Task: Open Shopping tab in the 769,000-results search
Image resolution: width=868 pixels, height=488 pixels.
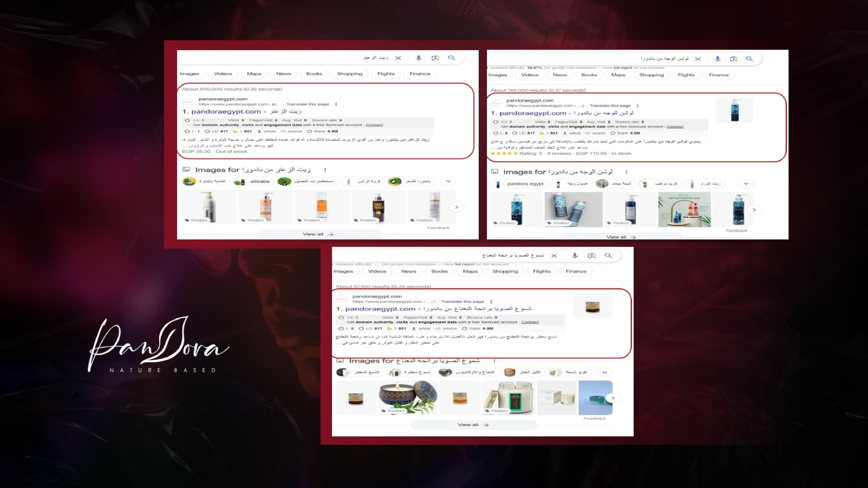Action: (x=651, y=75)
